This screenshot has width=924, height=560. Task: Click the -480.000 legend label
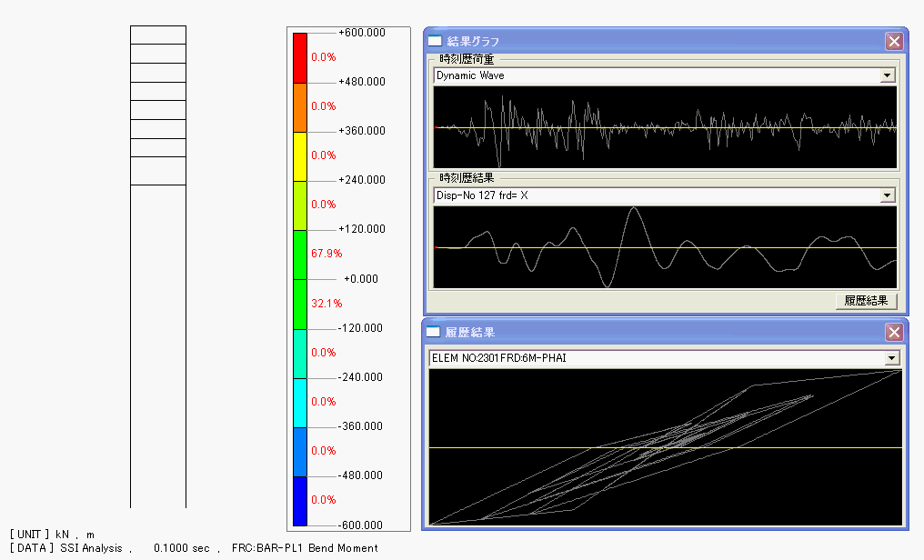click(360, 475)
